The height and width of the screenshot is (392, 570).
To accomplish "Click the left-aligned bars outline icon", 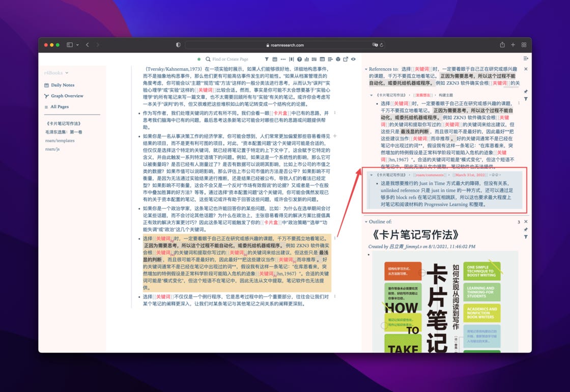I will (330, 59).
